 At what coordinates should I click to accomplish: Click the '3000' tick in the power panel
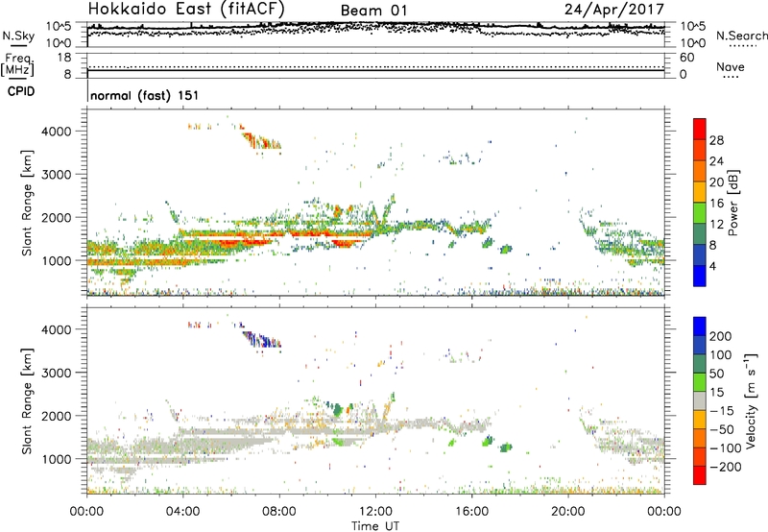56,175
